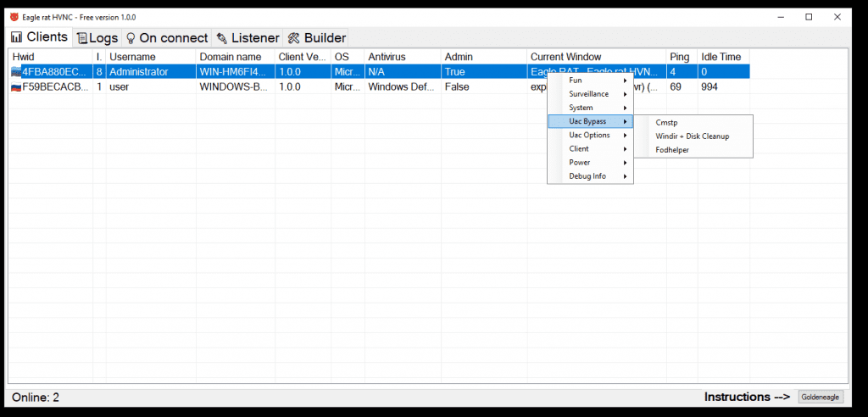Viewport: 868px width, 417px height.
Task: Click the Listener tab icon
Action: point(222,38)
